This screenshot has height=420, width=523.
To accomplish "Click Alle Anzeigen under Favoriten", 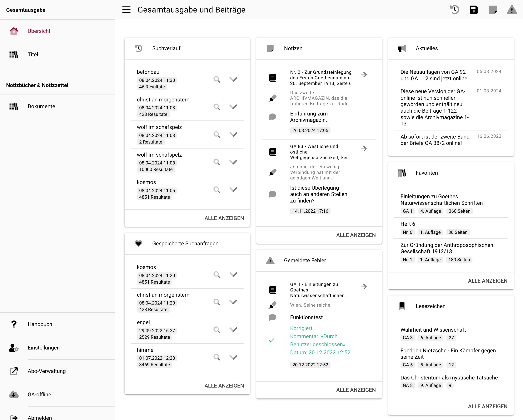I will coord(487,281).
